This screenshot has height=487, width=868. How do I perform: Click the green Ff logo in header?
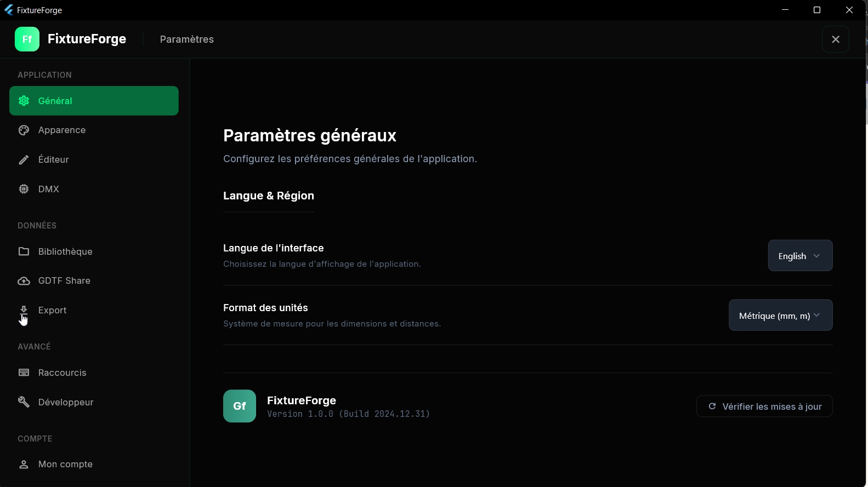click(x=27, y=39)
